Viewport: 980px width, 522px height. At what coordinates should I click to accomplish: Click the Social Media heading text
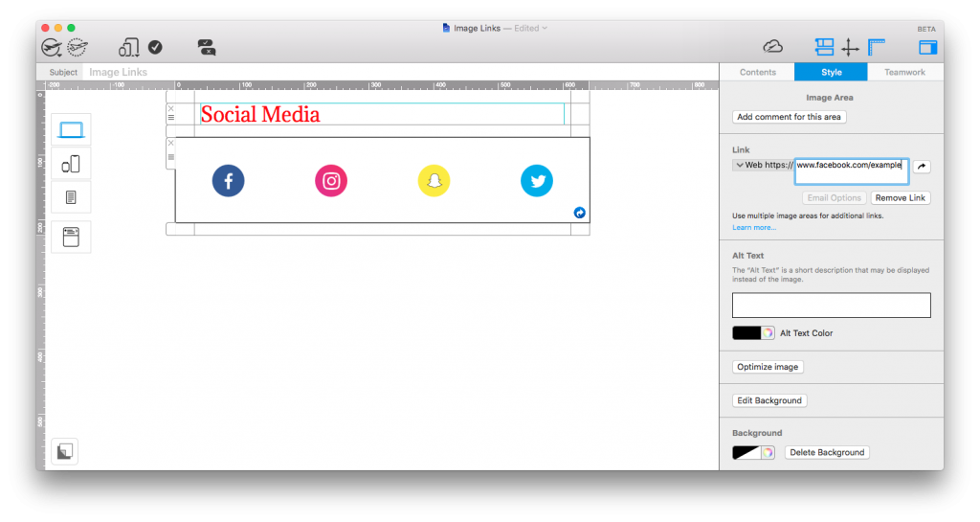tap(260, 114)
